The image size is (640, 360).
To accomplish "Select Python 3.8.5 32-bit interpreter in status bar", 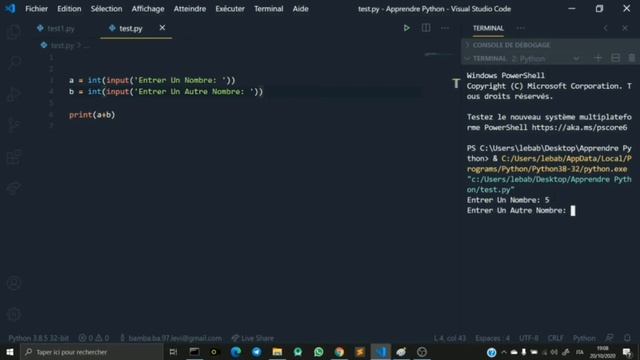I will (39, 338).
